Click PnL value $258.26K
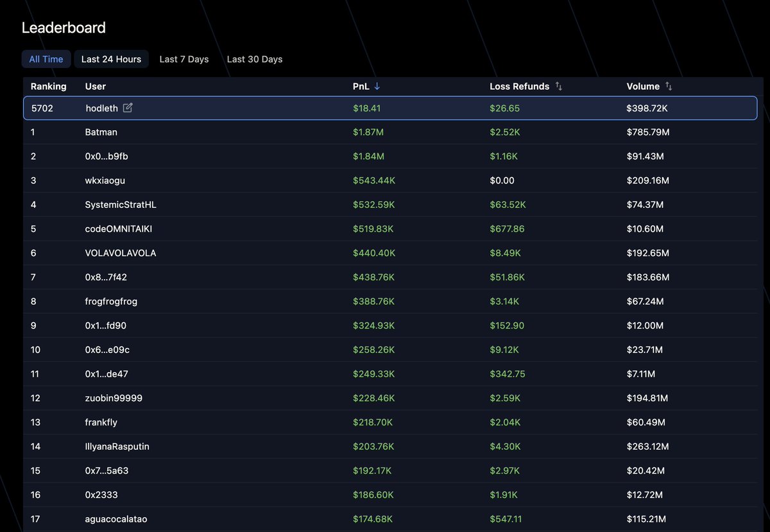Image resolution: width=770 pixels, height=532 pixels. (374, 350)
